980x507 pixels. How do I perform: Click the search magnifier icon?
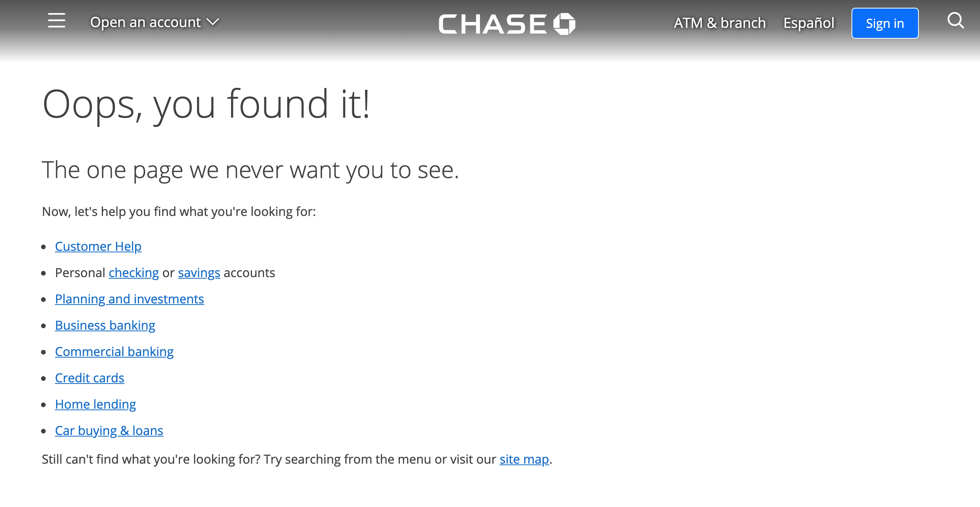[x=955, y=21]
